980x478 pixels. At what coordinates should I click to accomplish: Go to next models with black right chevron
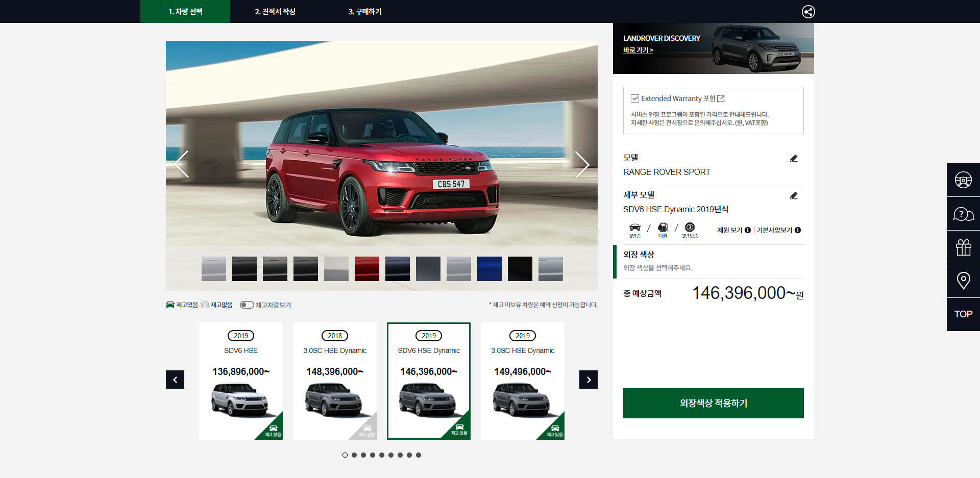pyautogui.click(x=589, y=380)
